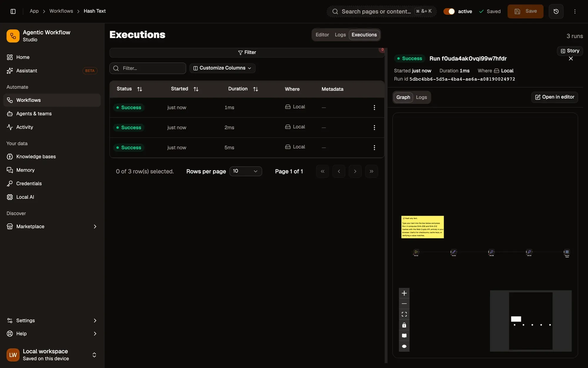The width and height of the screenshot is (588, 368).
Task: Open the top-right more options menu
Action: tap(575, 11)
